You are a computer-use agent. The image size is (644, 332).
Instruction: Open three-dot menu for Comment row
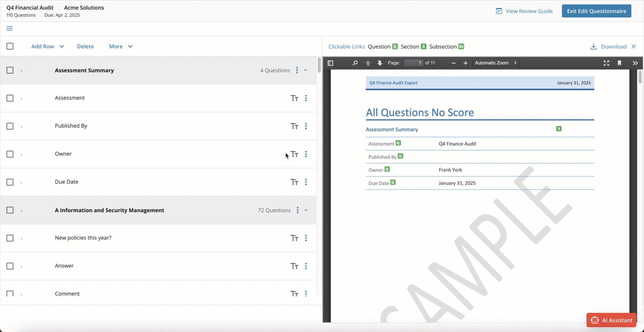tap(306, 294)
